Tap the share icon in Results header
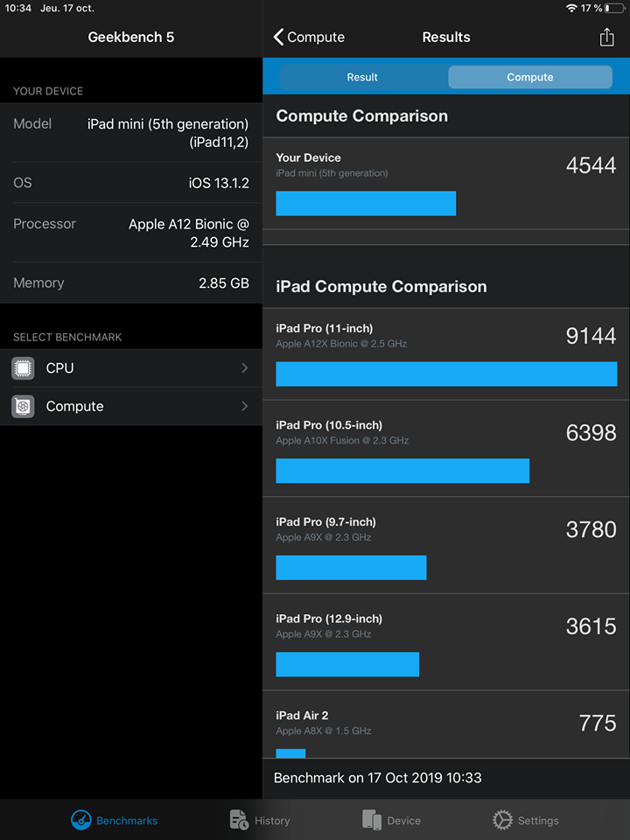Screen dimensions: 630x840 coord(607,37)
